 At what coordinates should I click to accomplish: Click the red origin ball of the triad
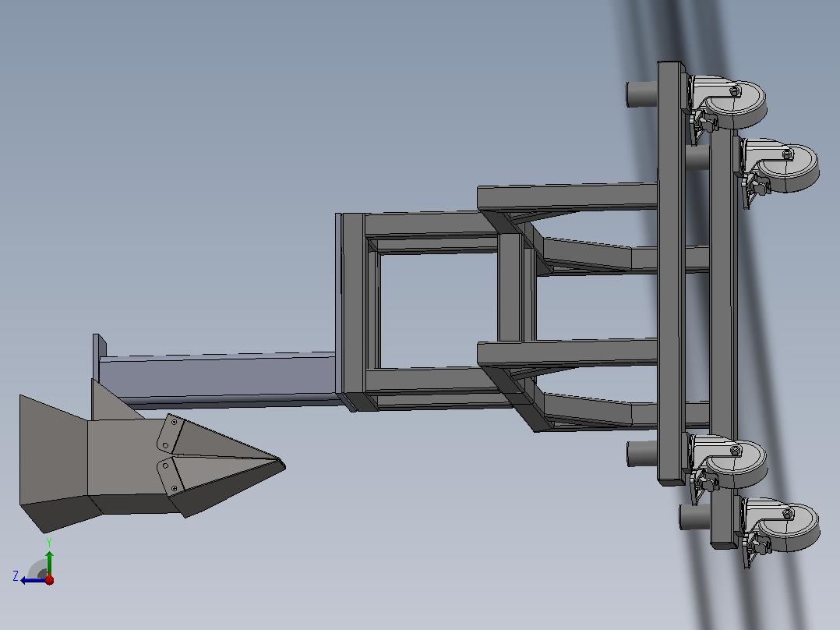[x=50, y=580]
